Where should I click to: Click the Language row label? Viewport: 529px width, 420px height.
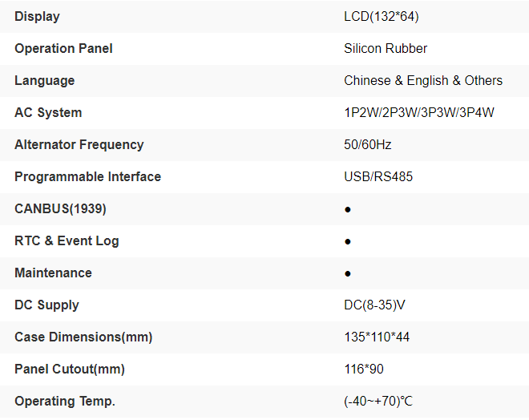[44, 80]
